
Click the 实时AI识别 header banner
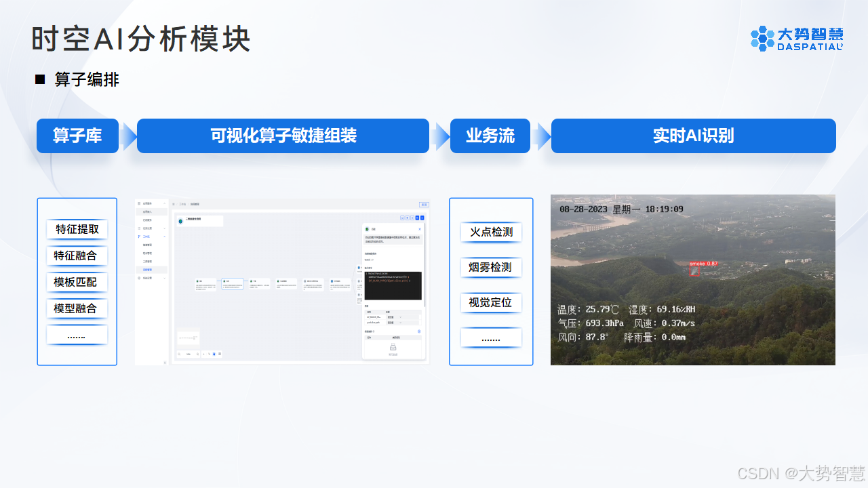point(693,136)
